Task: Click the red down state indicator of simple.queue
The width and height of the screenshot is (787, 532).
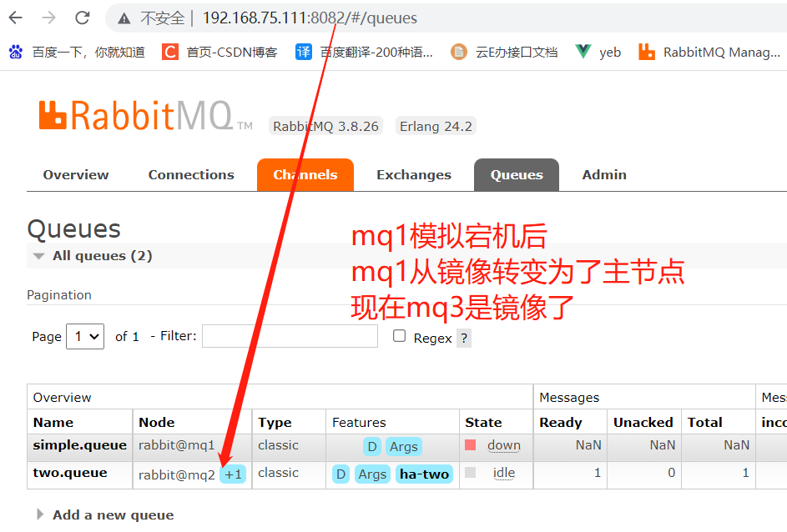Action: [471, 444]
